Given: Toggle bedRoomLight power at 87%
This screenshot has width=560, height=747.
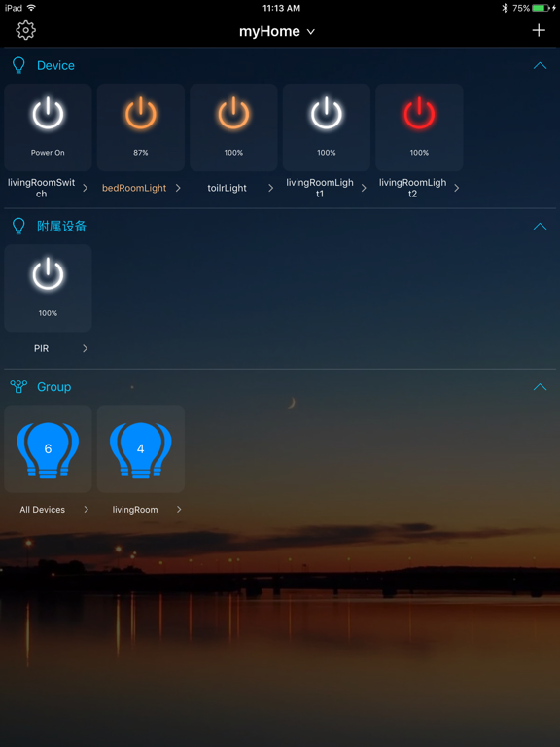Looking at the screenshot, I should click(x=140, y=115).
